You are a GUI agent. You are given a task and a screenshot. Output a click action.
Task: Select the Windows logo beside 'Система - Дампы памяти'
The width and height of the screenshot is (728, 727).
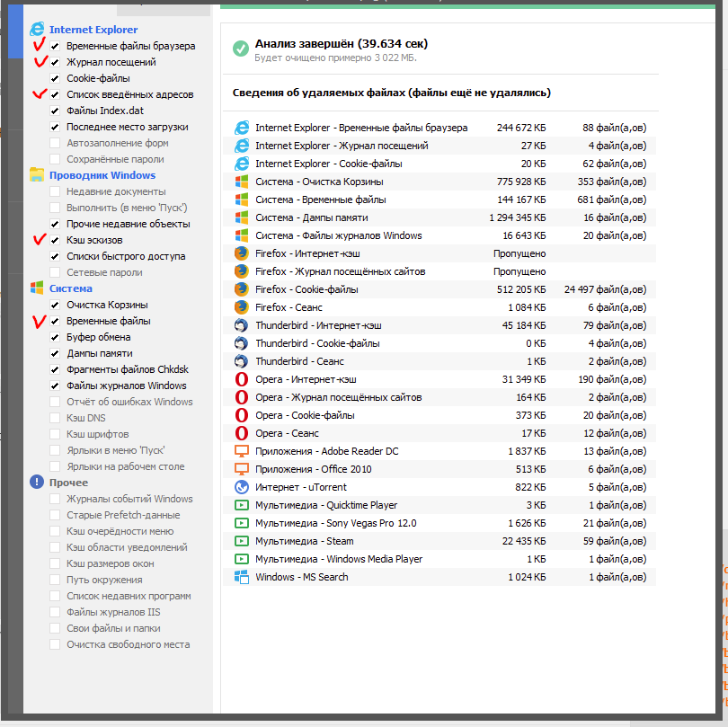coord(242,217)
